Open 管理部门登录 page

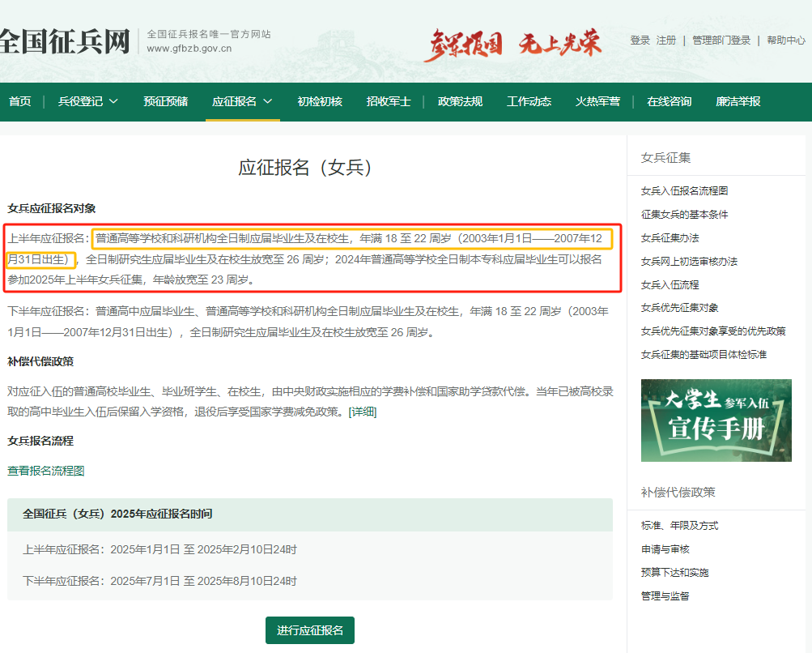721,38
